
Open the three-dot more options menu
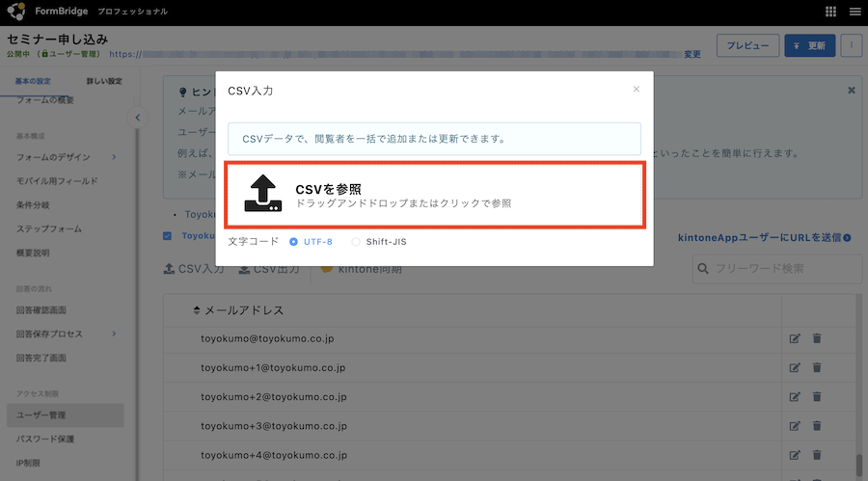pos(850,45)
